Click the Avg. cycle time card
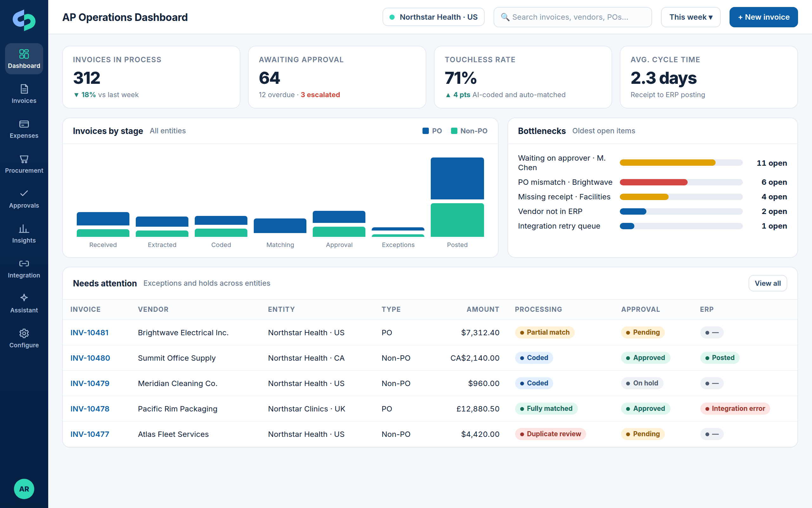Screen dimensions: 812x508 click(709, 77)
